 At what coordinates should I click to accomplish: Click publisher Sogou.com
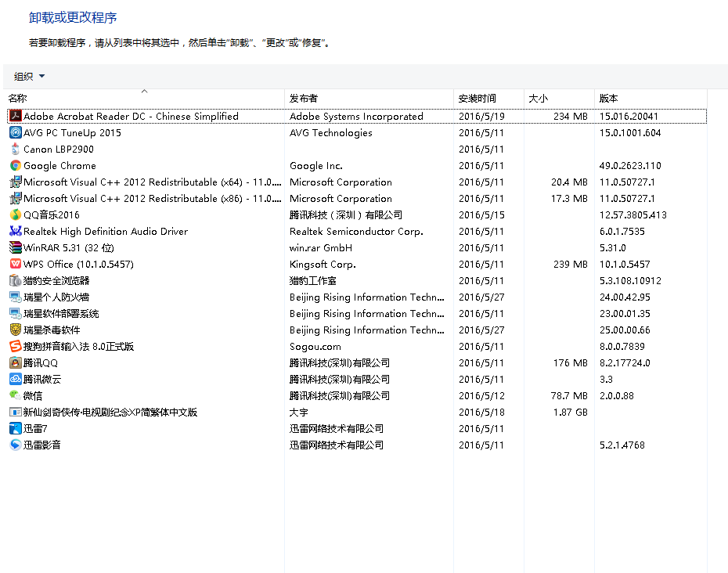click(315, 347)
